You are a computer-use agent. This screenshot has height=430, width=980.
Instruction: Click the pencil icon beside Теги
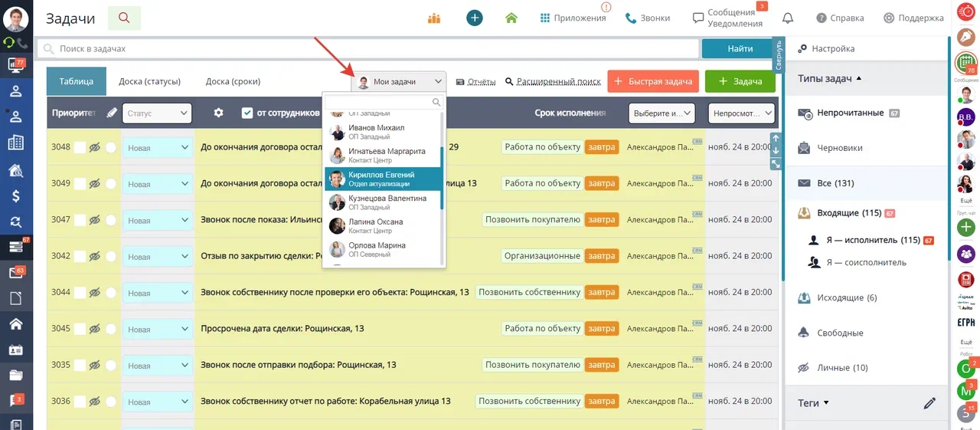pos(929,403)
